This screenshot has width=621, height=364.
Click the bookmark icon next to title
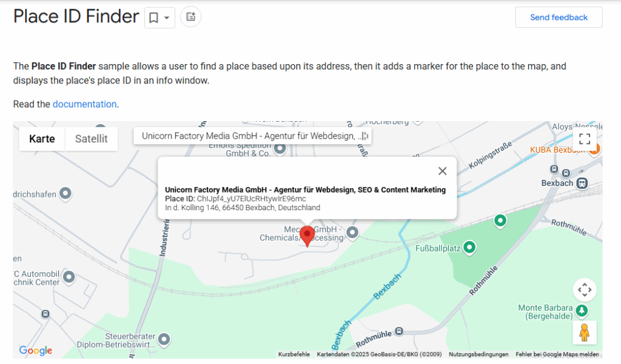153,18
